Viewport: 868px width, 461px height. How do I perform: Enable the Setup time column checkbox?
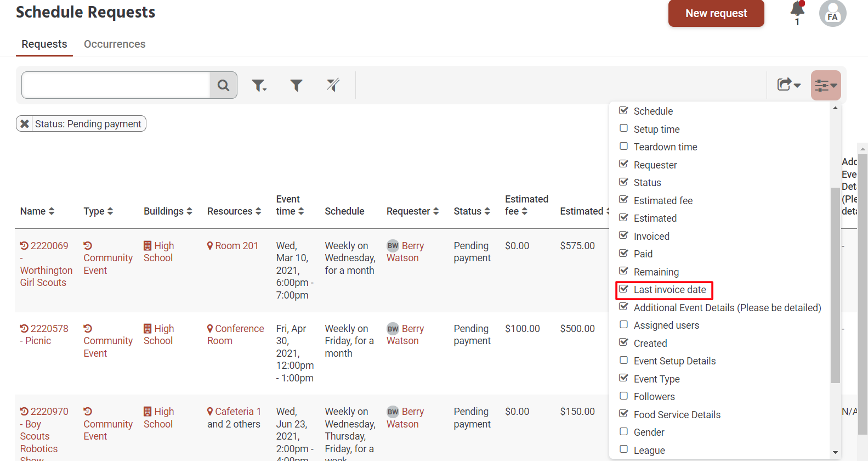tap(623, 128)
